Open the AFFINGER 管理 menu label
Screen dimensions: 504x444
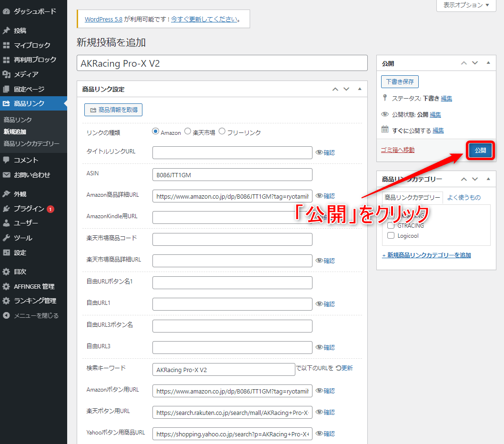[x=34, y=286]
